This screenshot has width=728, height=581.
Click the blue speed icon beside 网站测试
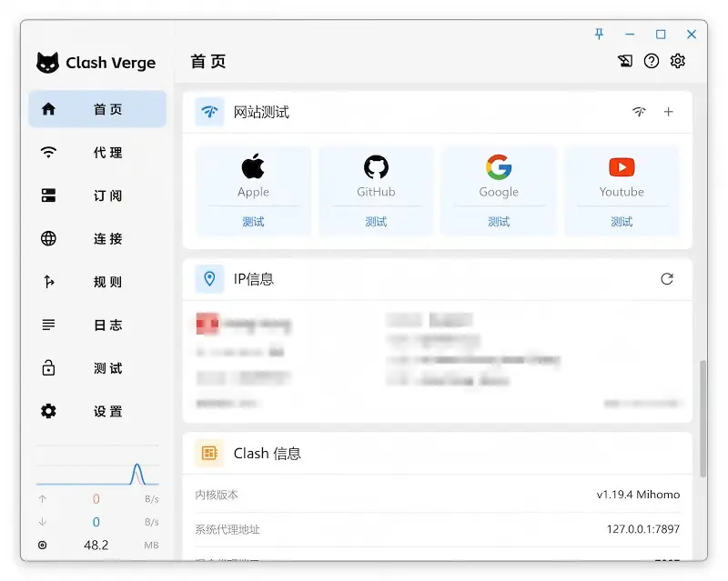(209, 112)
